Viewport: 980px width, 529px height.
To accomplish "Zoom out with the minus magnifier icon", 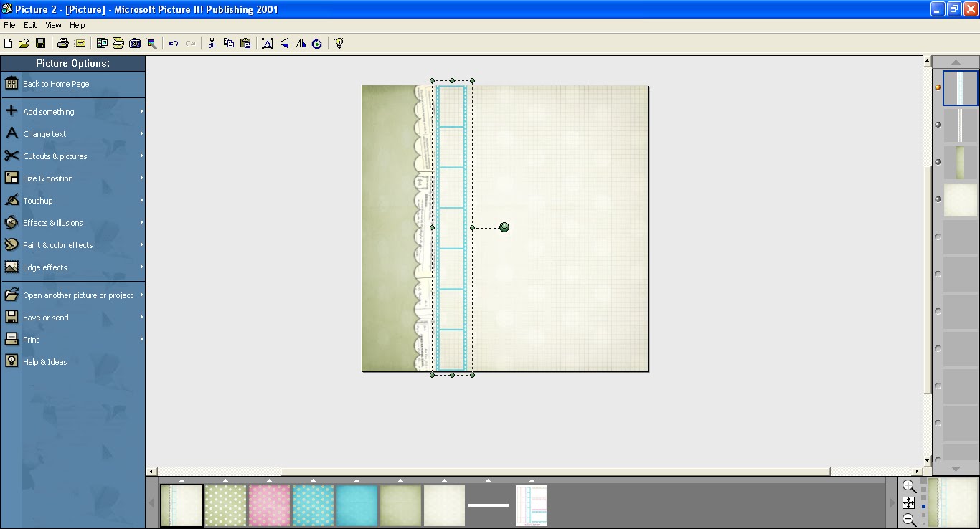I will click(909, 519).
